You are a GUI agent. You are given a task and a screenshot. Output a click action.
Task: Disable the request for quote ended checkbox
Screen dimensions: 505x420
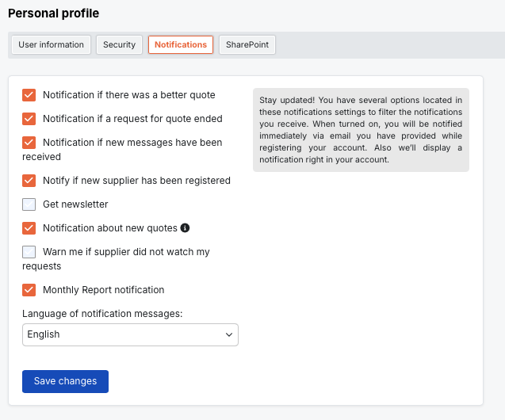click(x=29, y=119)
